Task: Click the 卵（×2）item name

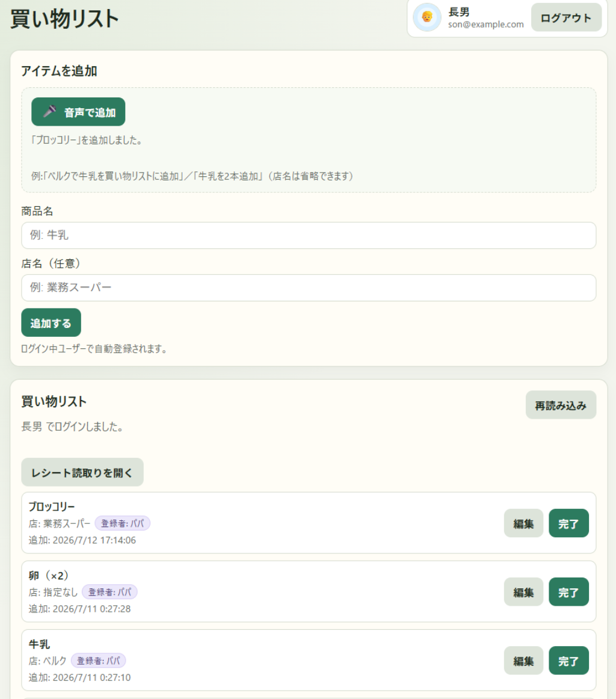Action: point(49,576)
